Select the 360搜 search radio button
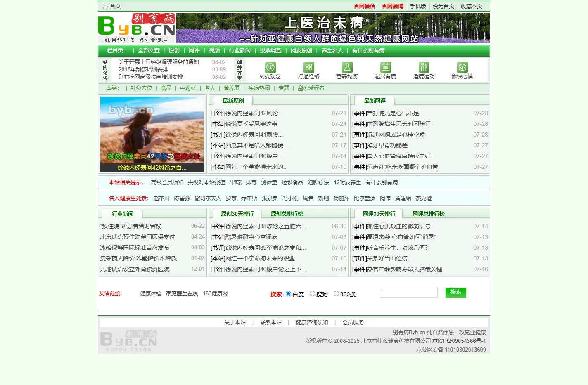This screenshot has width=588, height=385. pyautogui.click(x=336, y=294)
